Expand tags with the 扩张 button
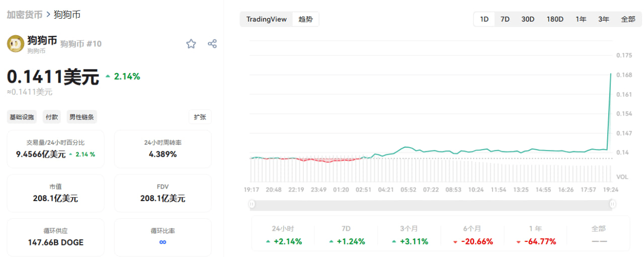The height and width of the screenshot is (257, 644). point(200,117)
